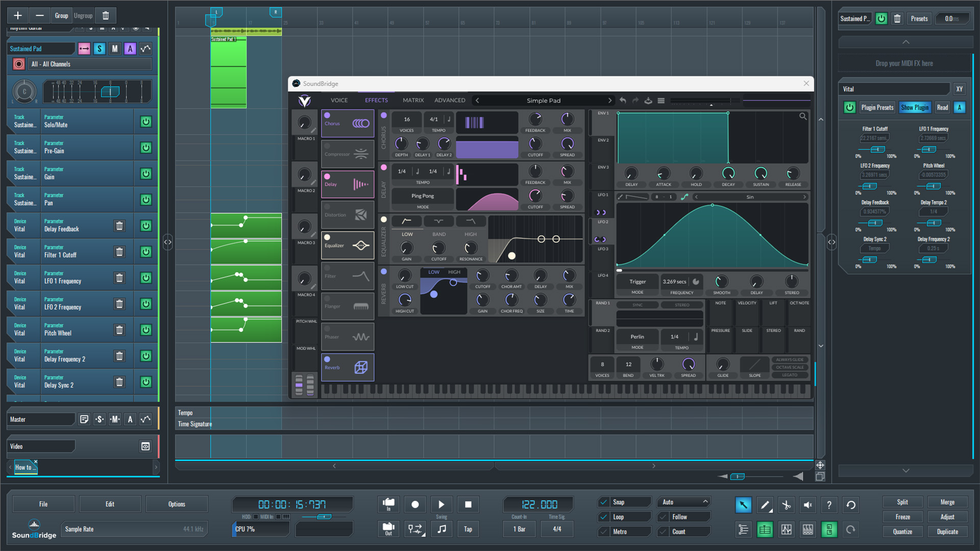Image resolution: width=980 pixels, height=551 pixels.
Task: Delete the Delay Feedback automation lane
Action: (119, 226)
